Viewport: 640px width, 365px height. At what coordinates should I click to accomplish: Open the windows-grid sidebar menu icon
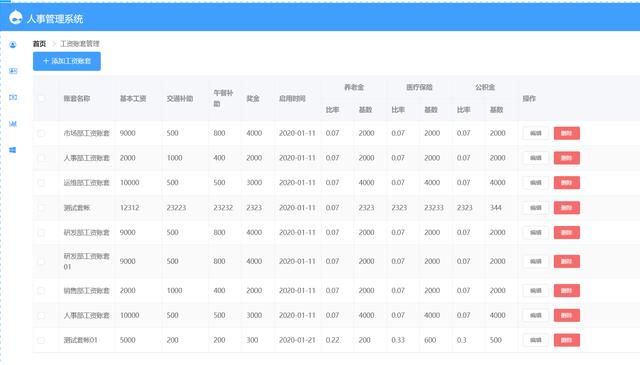pos(13,150)
